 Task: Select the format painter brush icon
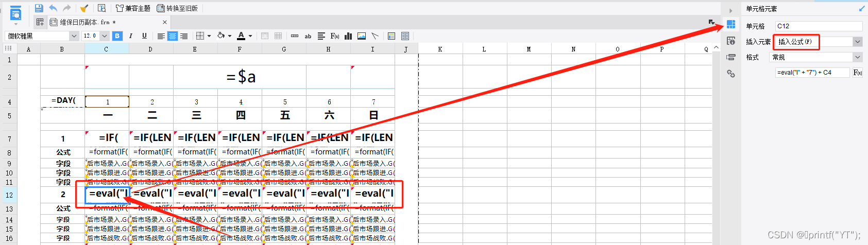84,8
